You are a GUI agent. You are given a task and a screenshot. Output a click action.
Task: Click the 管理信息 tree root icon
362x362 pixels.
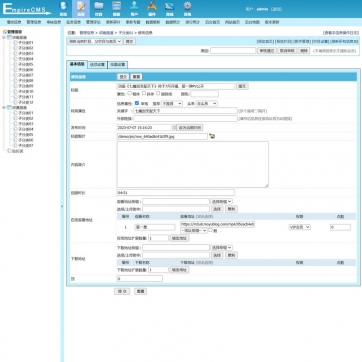(5, 32)
